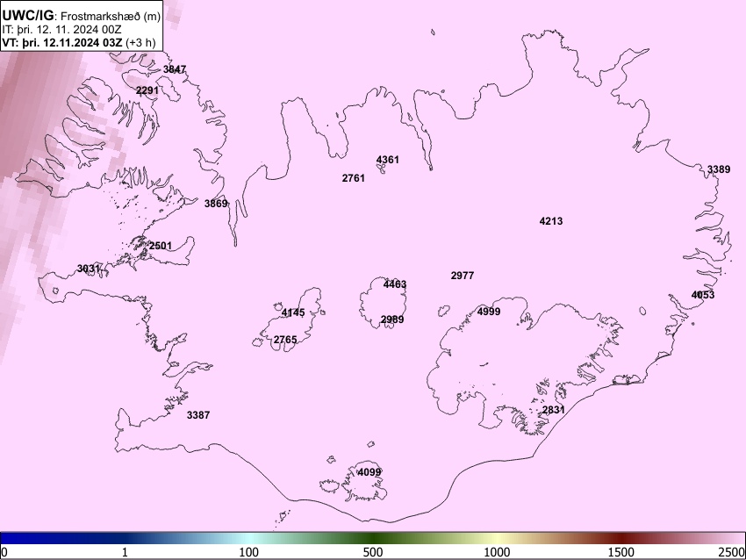Viewport: 746px width, 560px height.
Task: Select the map value 3869
Action: [216, 204]
